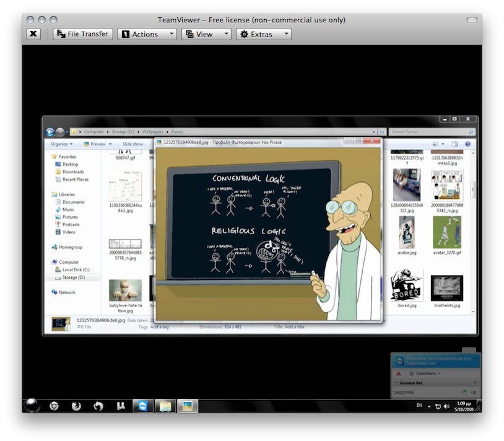504x441 pixels.
Task: Change view layout icon in Explorer
Action: [435, 144]
